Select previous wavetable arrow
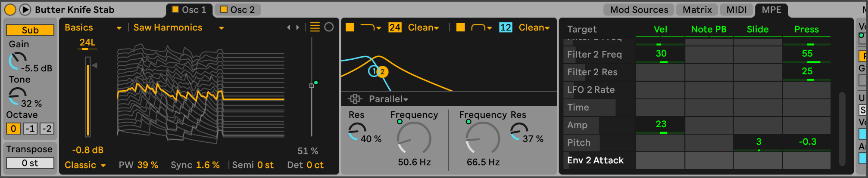Image resolution: width=868 pixels, height=178 pixels. (288, 28)
